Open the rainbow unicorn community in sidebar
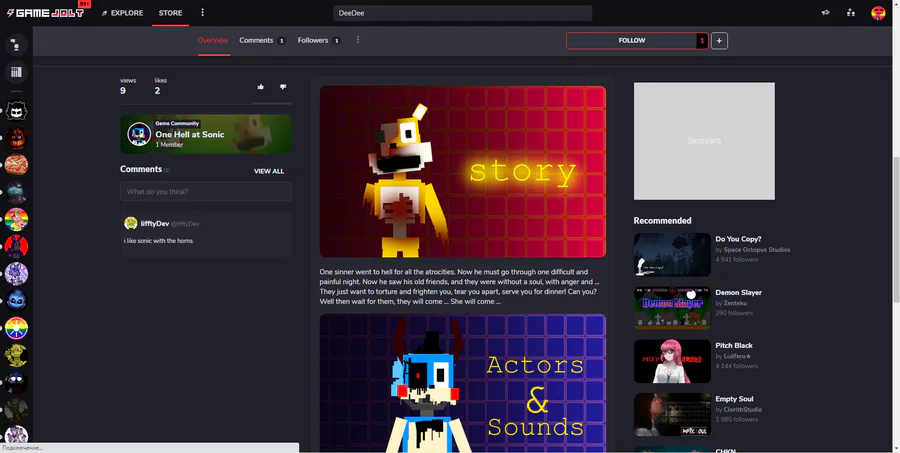This screenshot has width=900, height=453. (16, 219)
